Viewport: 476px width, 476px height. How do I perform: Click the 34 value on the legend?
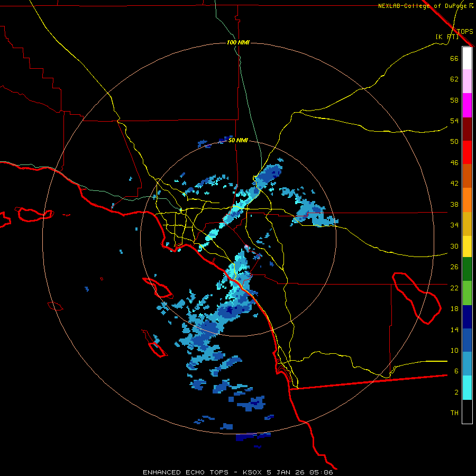(454, 225)
